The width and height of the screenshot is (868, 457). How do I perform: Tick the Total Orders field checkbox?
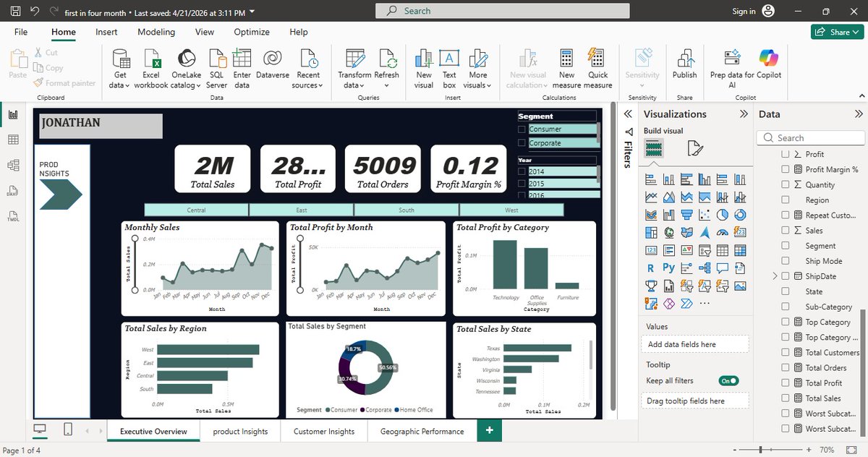[x=786, y=367]
